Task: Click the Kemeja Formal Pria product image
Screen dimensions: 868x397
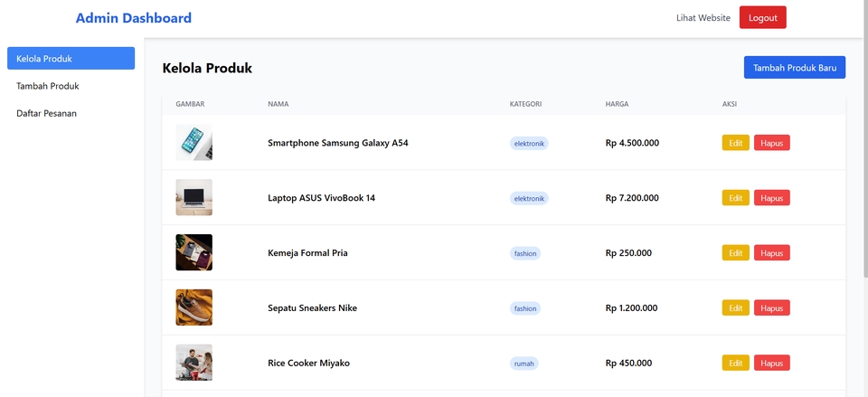Action: click(193, 253)
